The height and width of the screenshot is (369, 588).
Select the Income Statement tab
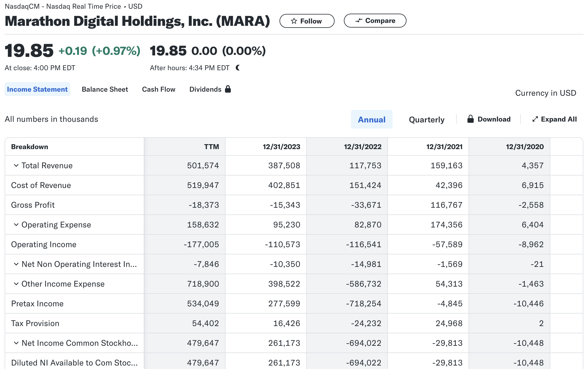pos(37,89)
